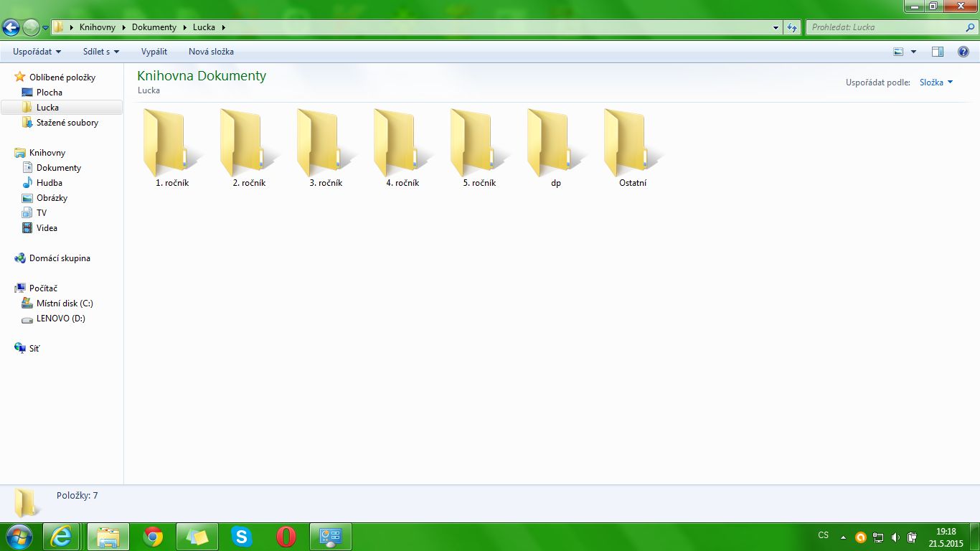Click the Lucka breadcrumb in the address bar
Image resolution: width=980 pixels, height=551 pixels.
(204, 27)
